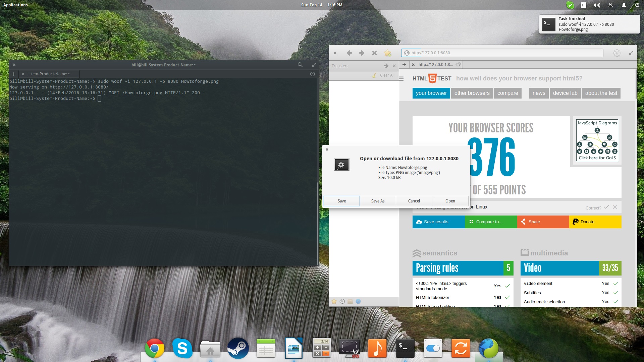Click Save in the download dialog
Image resolution: width=644 pixels, height=362 pixels.
342,201
